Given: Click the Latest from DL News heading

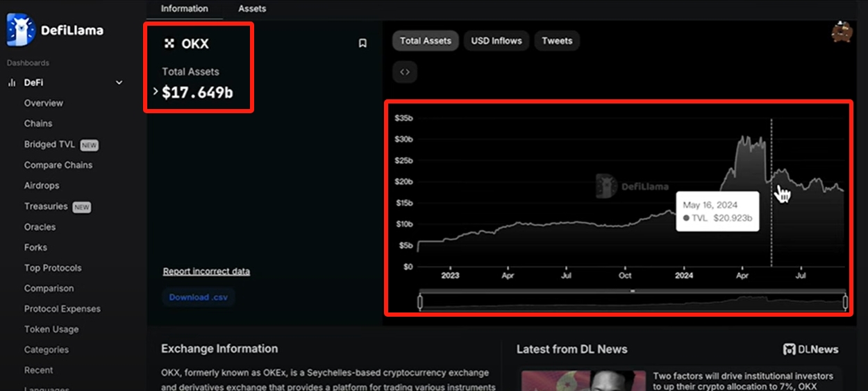Looking at the screenshot, I should pos(571,349).
